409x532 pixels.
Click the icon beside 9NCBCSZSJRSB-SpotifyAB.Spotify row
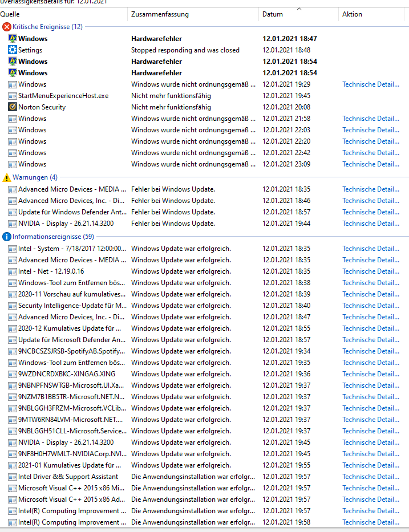pos(13,351)
